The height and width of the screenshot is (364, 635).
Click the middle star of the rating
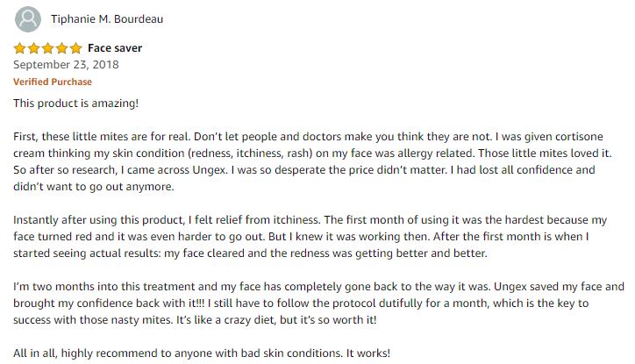pos(47,48)
